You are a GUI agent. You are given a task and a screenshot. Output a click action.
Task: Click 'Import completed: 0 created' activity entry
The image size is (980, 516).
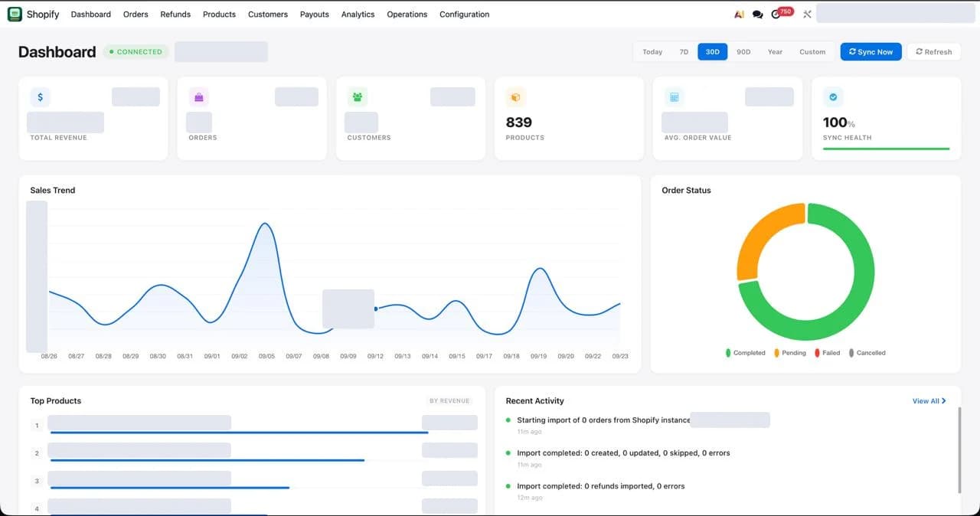623,453
